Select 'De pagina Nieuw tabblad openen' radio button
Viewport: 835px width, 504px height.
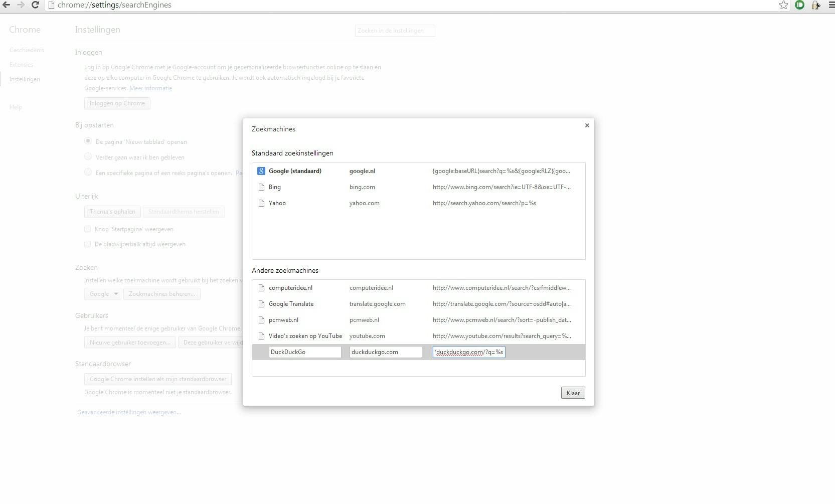(x=88, y=141)
